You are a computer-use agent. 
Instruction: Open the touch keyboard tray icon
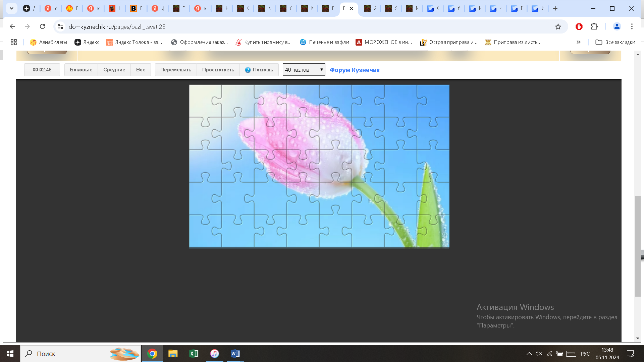[571, 354]
